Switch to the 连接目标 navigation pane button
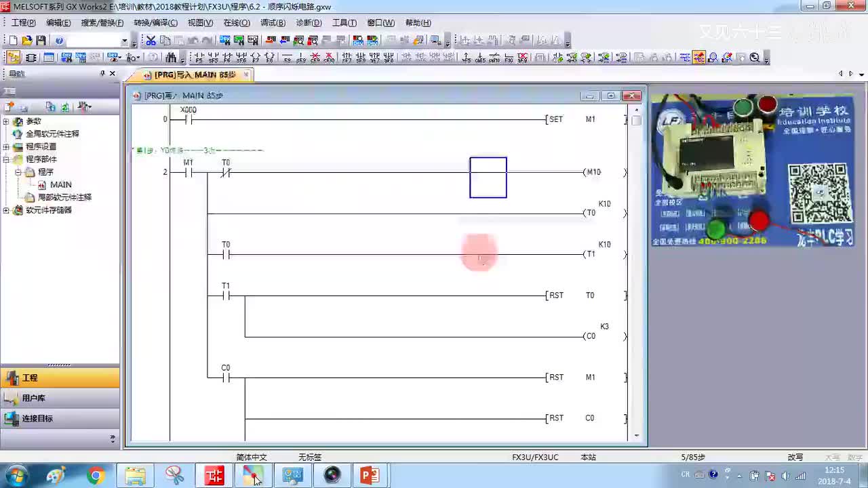This screenshot has width=868, height=488. (x=60, y=418)
